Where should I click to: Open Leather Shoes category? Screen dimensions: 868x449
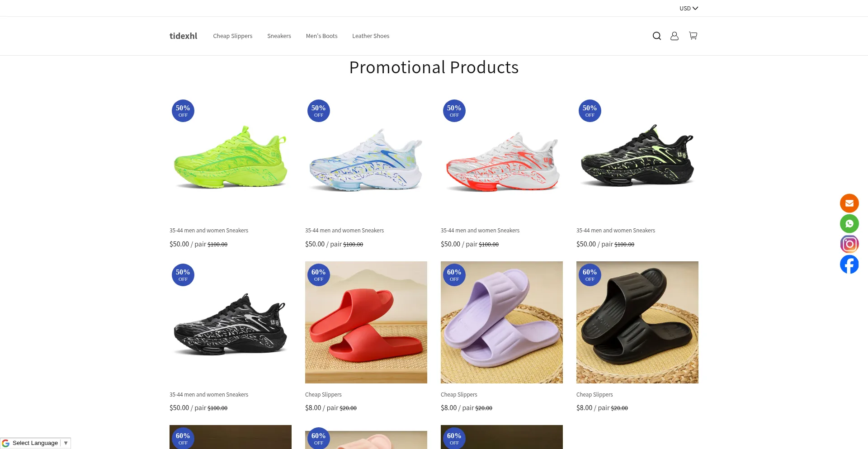tap(371, 36)
